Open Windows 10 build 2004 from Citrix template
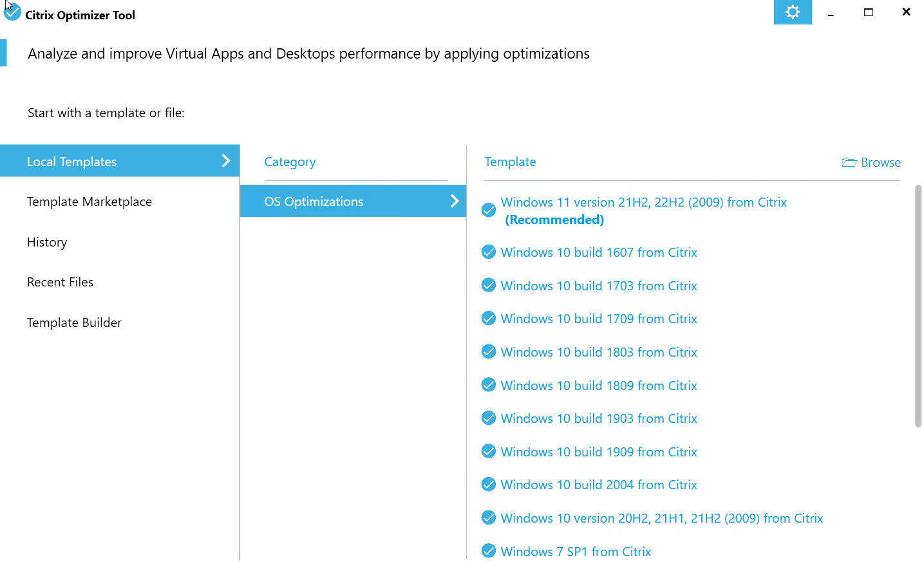The image size is (924, 587). coord(598,485)
